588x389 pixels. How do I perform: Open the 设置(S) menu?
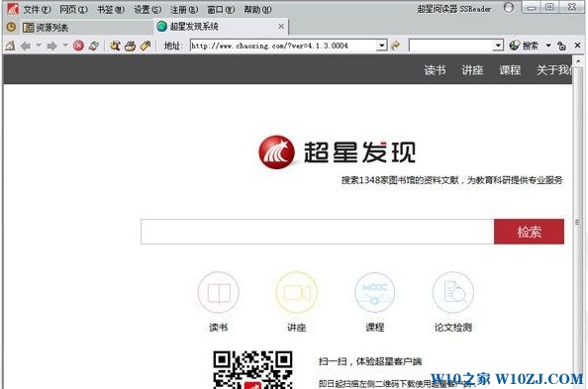click(147, 9)
